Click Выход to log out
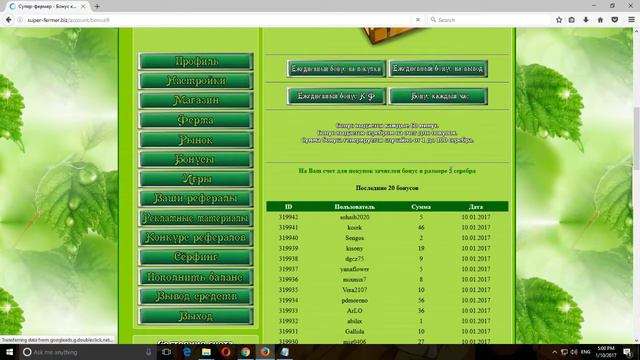Viewport: 640px width, 360px height. pyautogui.click(x=196, y=316)
